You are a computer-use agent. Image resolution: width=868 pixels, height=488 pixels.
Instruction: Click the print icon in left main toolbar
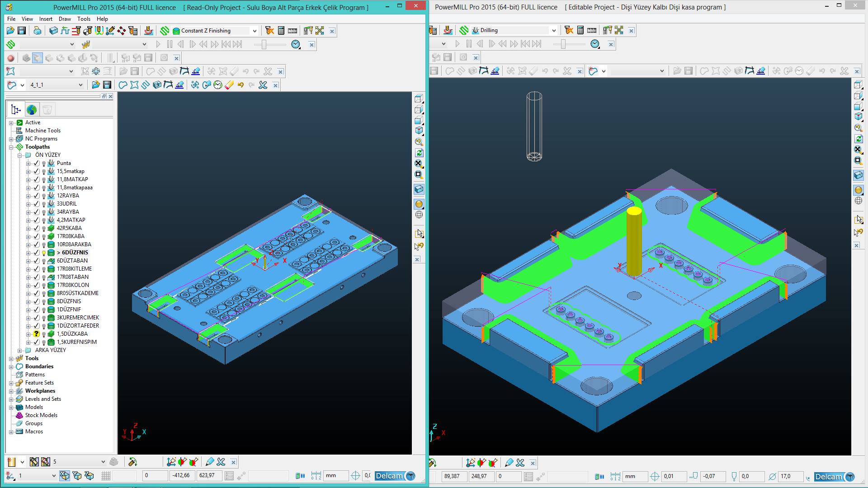coord(38,31)
